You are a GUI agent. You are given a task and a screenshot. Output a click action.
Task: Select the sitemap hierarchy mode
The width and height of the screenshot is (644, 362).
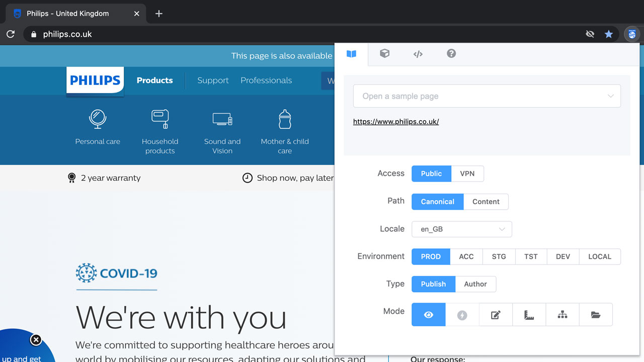(x=562, y=315)
